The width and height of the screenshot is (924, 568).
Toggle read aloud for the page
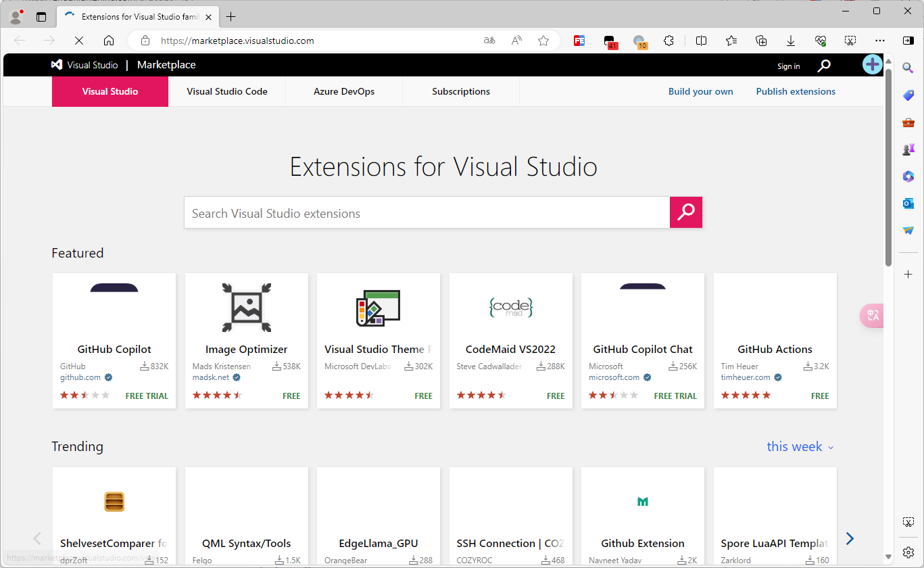click(516, 41)
